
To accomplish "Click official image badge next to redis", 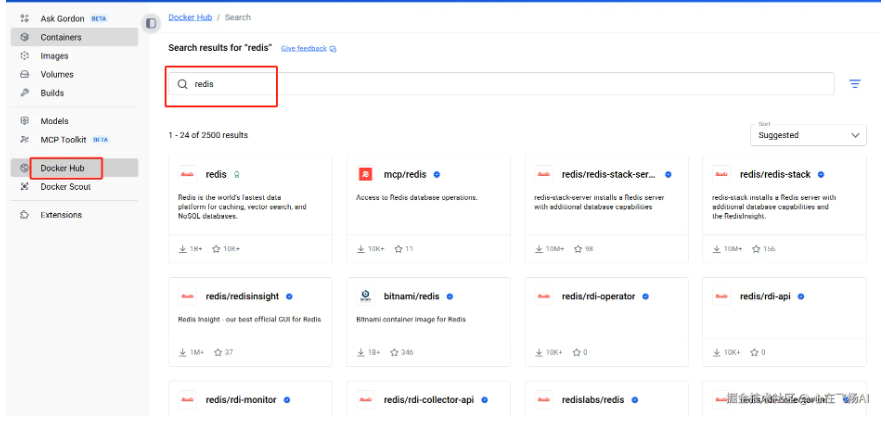I will coord(236,175).
